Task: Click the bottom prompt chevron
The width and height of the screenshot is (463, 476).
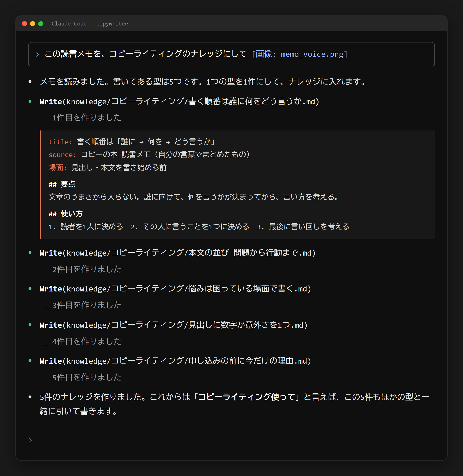Action: (x=30, y=440)
